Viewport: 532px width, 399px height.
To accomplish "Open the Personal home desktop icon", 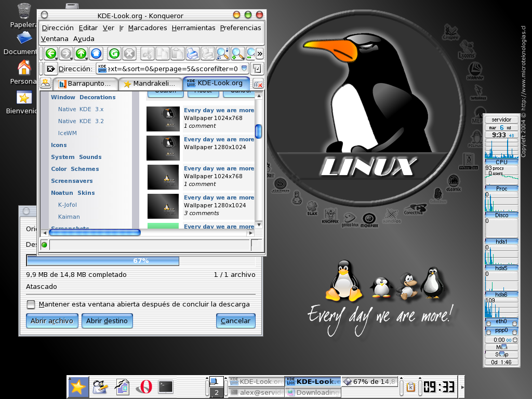I will [x=24, y=67].
